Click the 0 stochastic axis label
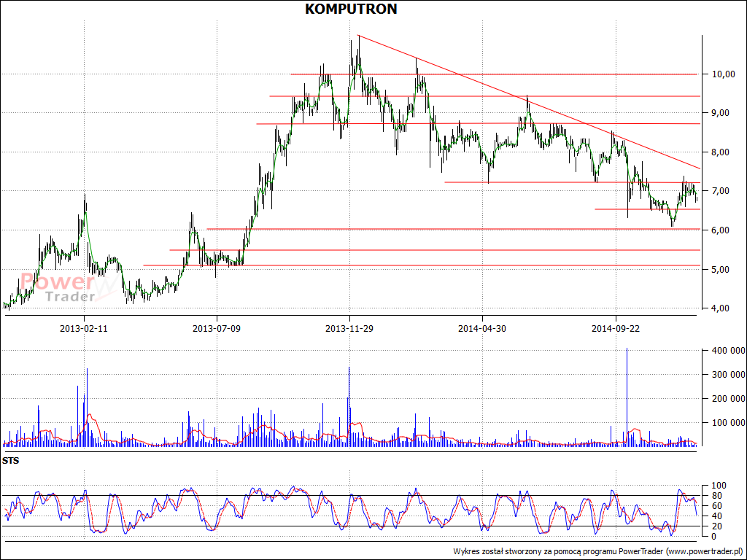The image size is (747, 560). 713,536
